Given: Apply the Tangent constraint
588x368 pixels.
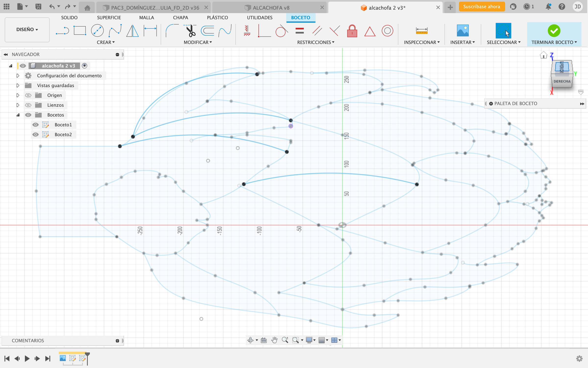Looking at the screenshot, I should 282,31.
